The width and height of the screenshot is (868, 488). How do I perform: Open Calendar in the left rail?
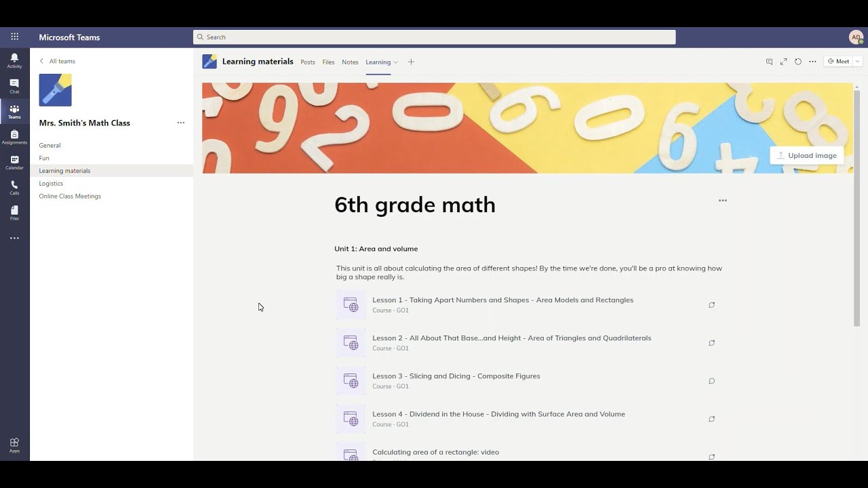pyautogui.click(x=14, y=163)
